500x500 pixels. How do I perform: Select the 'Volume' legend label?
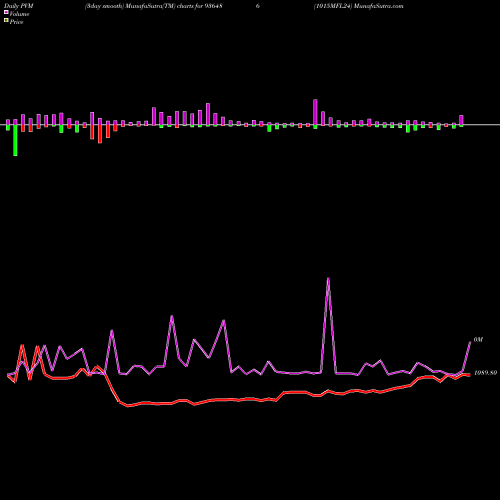tap(19, 14)
